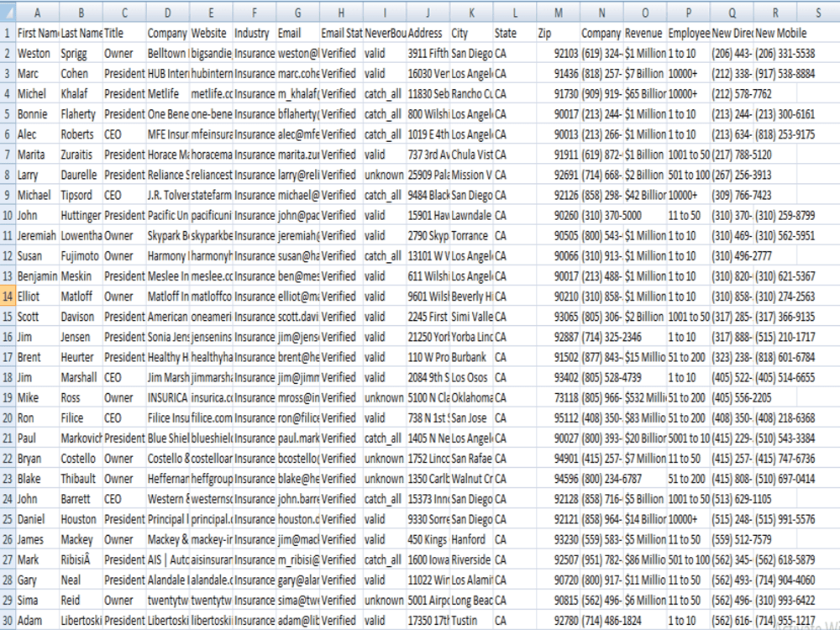Select zip cell 90260

pyautogui.click(x=559, y=215)
